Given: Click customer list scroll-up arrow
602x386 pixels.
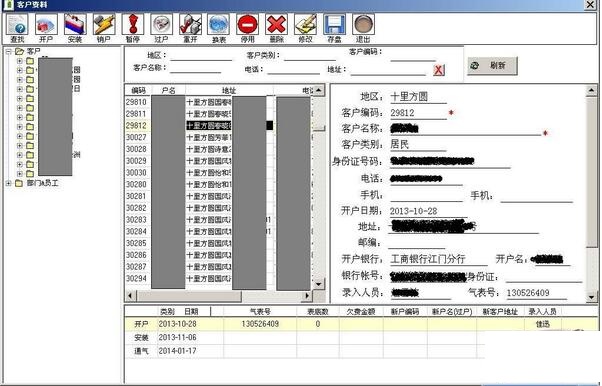Looking at the screenshot, I should tap(319, 91).
